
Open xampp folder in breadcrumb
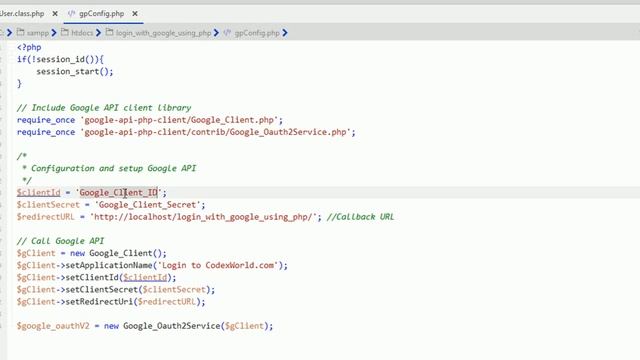pyautogui.click(x=38, y=33)
